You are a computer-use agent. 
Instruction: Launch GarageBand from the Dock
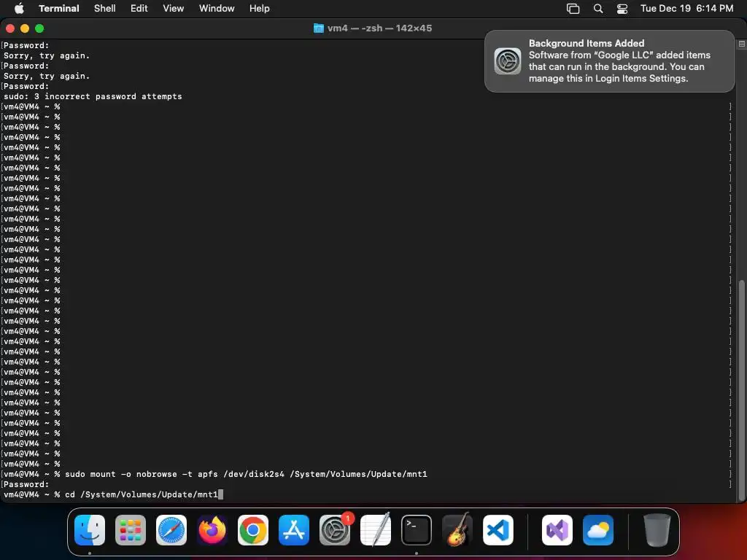tap(457, 530)
